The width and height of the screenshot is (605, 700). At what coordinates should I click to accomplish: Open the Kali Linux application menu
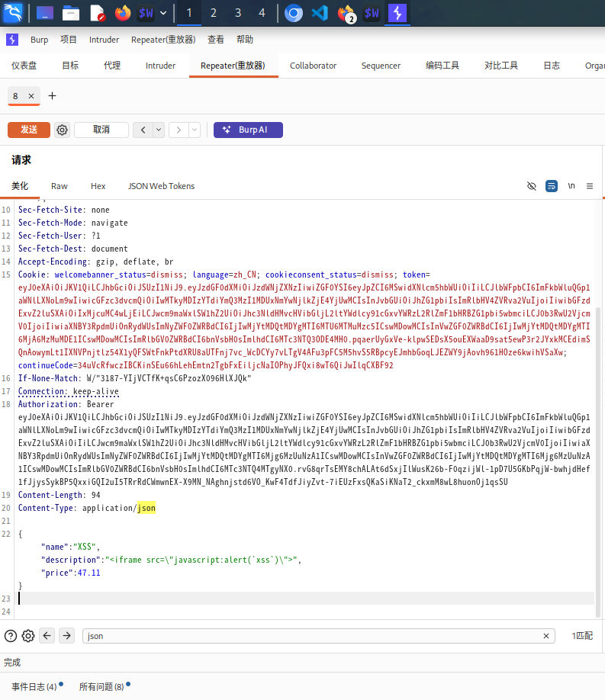point(13,12)
